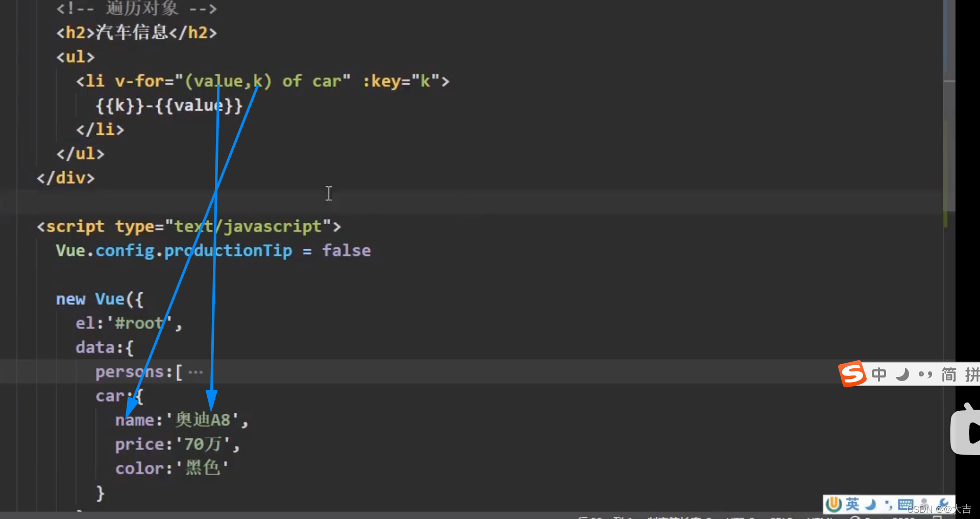Click the {{k}}-{{value}} template line

169,105
